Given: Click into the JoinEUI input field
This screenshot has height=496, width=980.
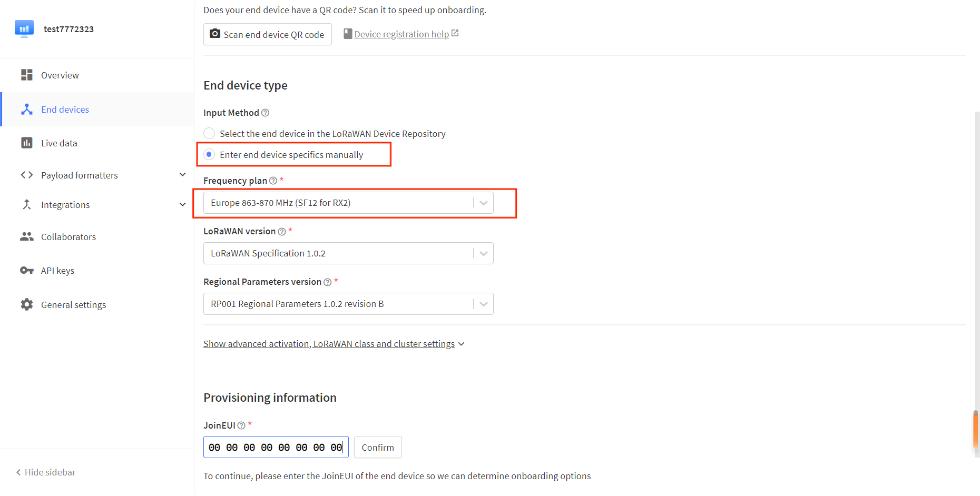Looking at the screenshot, I should (x=276, y=448).
